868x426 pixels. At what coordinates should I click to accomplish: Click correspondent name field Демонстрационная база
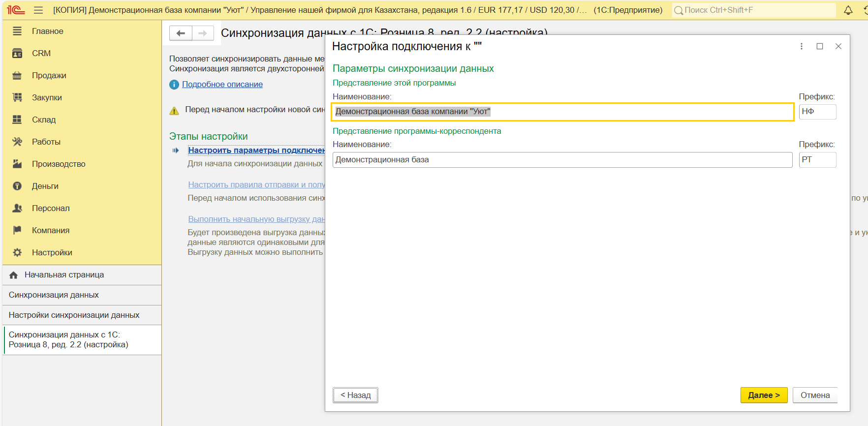click(562, 160)
